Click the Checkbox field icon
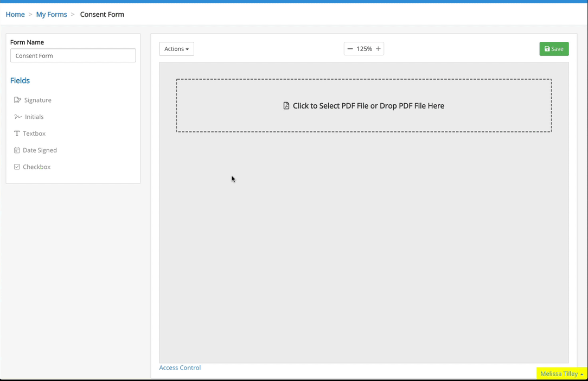This screenshot has height=381, width=588. pos(17,167)
